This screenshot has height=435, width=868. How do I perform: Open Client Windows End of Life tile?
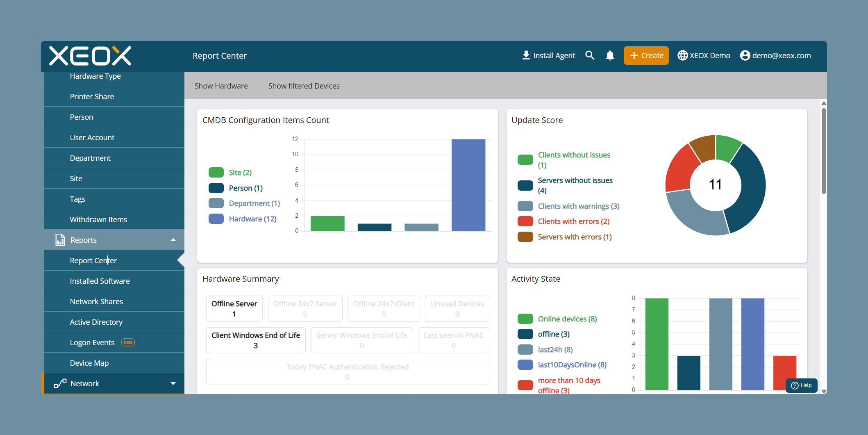tap(256, 340)
